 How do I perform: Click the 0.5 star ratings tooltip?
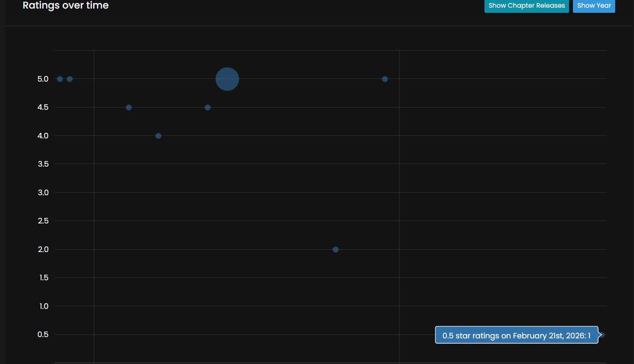click(x=516, y=335)
